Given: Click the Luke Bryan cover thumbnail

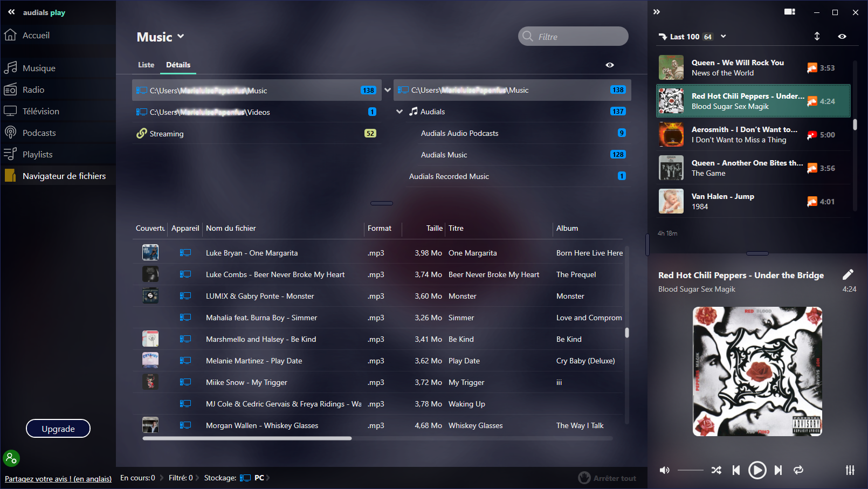Looking at the screenshot, I should 150,252.
